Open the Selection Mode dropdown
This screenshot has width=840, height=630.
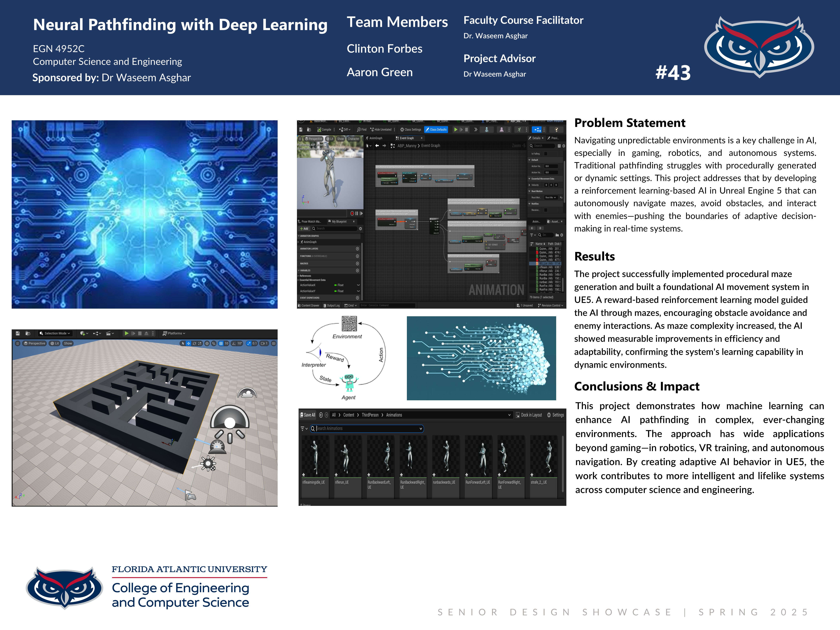coord(55,333)
